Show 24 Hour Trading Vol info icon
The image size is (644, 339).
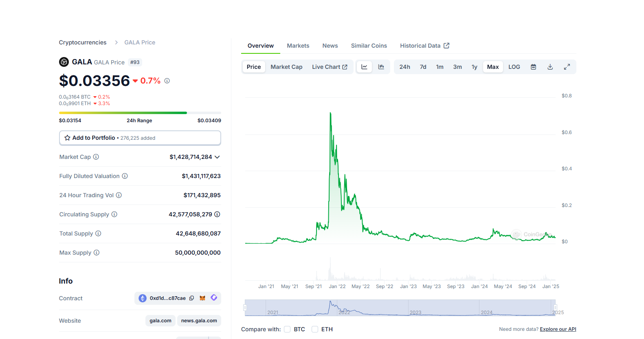[119, 195]
